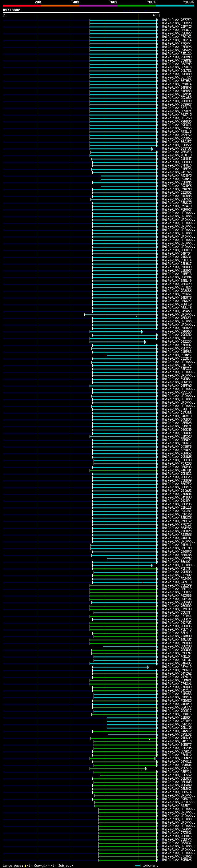Click the shortened bar for UniRef100_B6SYW5

121,149
